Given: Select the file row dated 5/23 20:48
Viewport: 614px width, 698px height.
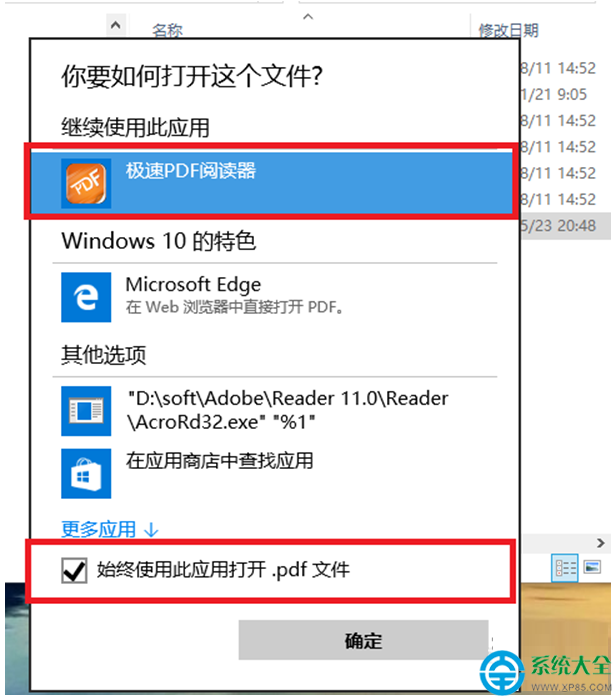Looking at the screenshot, I should pyautogui.click(x=565, y=226).
